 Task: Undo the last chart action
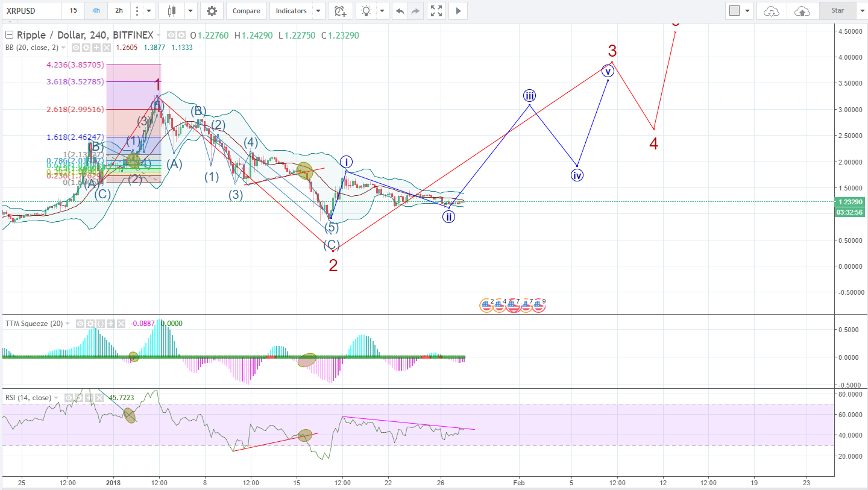click(400, 10)
